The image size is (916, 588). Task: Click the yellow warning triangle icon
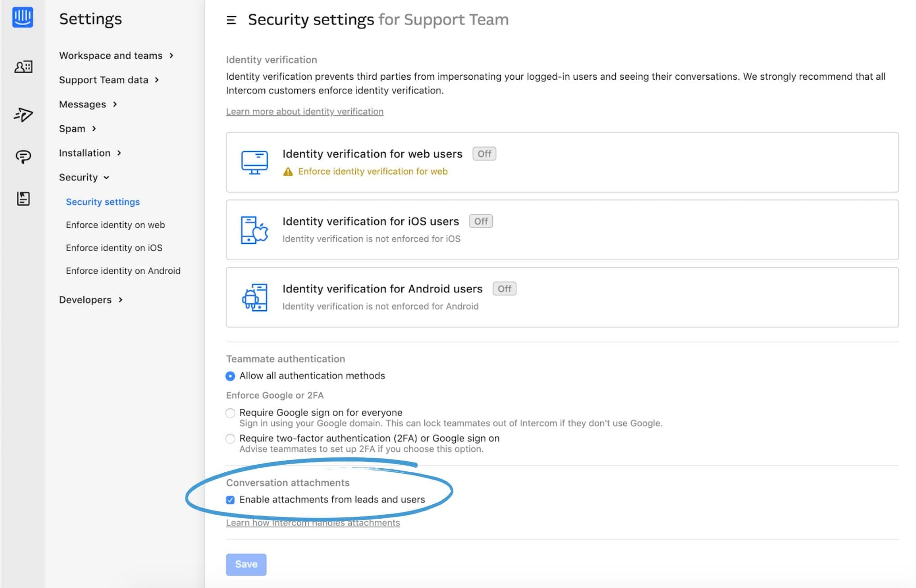tap(288, 172)
